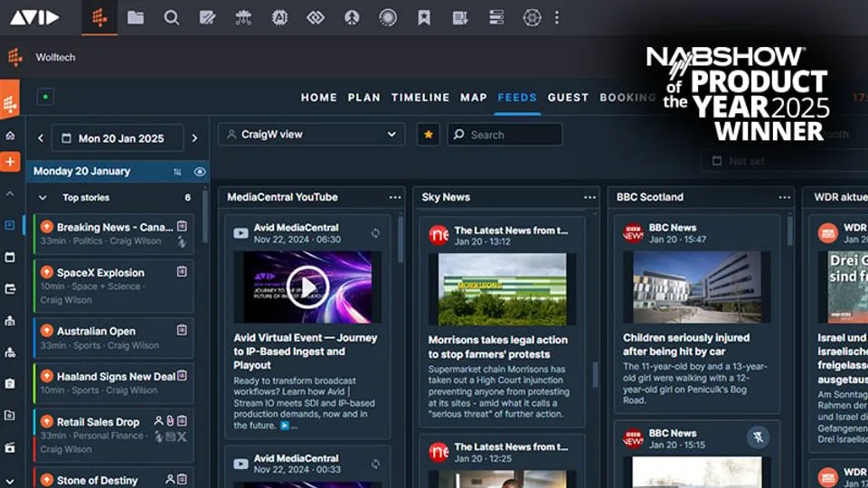Switch to the TIMELINE tab
Screen dimensions: 868x488
(420, 98)
